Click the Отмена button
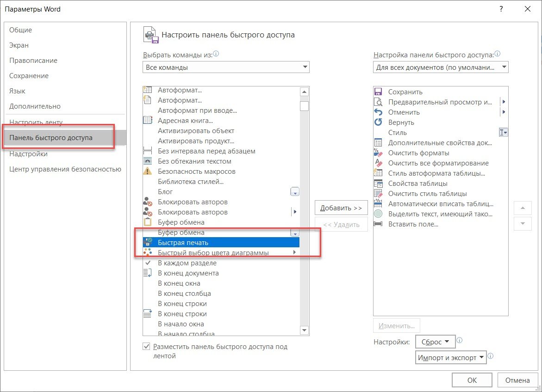Viewport: 542px width, 392px height. [x=517, y=380]
